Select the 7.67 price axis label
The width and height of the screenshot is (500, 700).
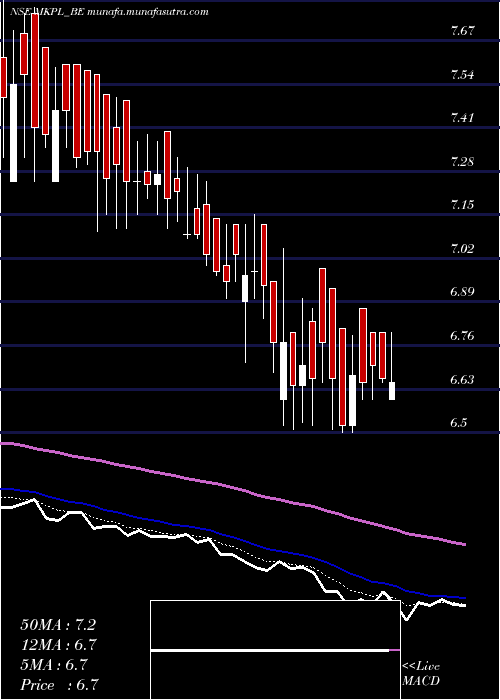pyautogui.click(x=462, y=31)
